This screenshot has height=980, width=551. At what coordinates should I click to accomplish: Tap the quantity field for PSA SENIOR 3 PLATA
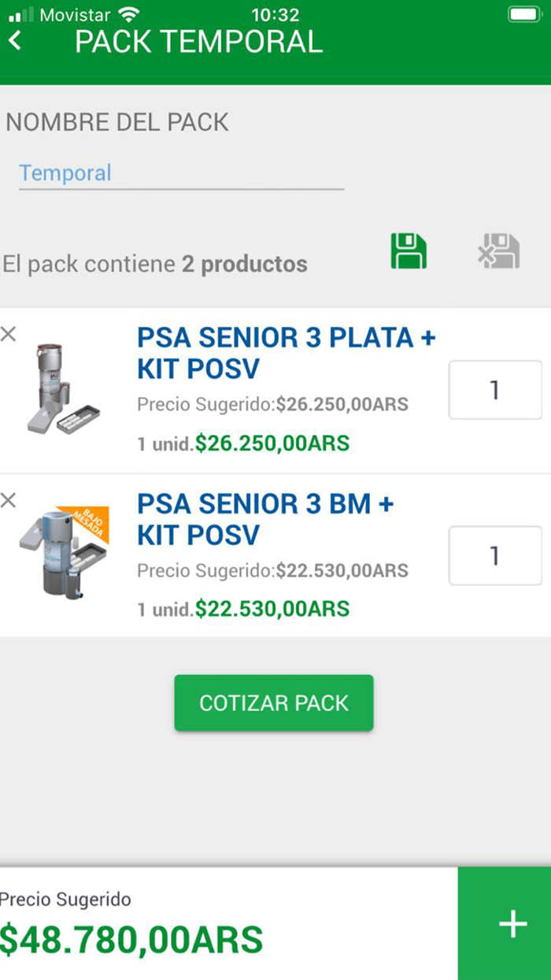pos(494,390)
